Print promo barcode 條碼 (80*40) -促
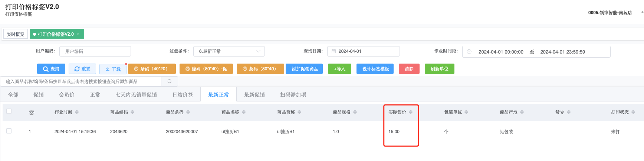 pos(206,69)
